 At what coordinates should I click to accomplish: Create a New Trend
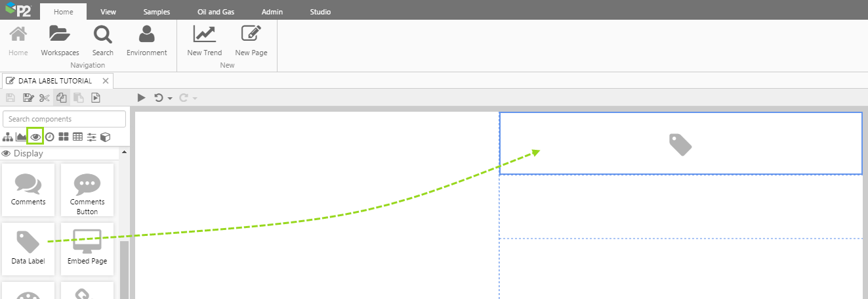(x=205, y=40)
